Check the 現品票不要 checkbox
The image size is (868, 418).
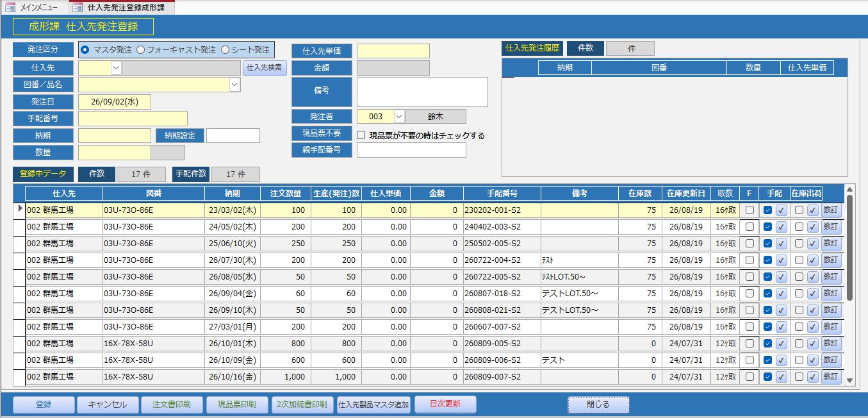(361, 135)
